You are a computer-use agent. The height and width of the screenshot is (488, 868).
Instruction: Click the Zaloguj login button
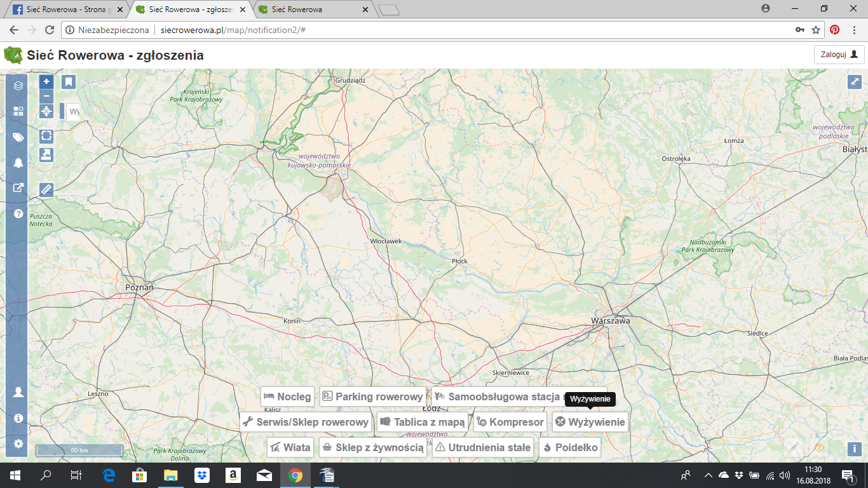[x=839, y=55]
